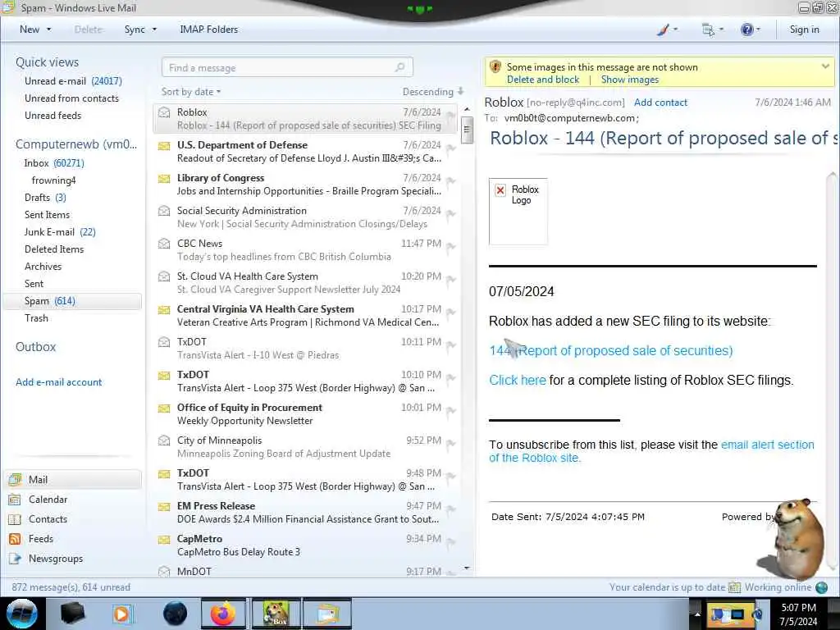Viewport: 840px width, 630px height.
Task: Click the blocked Roblox Logo image placeholder
Action: [518, 212]
